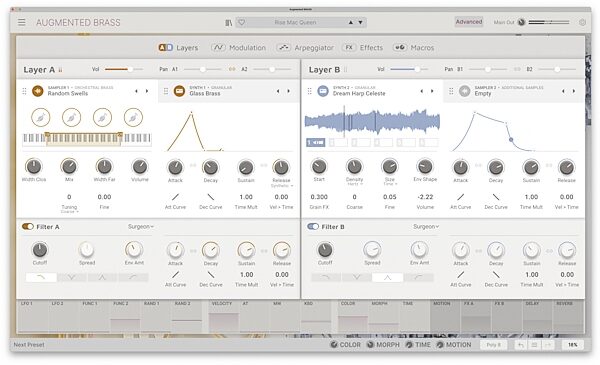Image resolution: width=600 pixels, height=365 pixels.
Task: Toggle Layer A pan link between A1 and A2
Action: coord(232,69)
